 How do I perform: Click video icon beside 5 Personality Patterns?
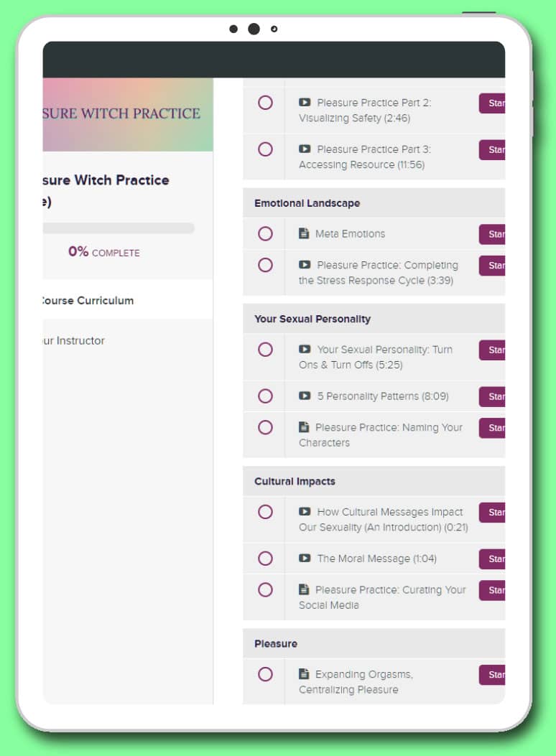point(305,396)
